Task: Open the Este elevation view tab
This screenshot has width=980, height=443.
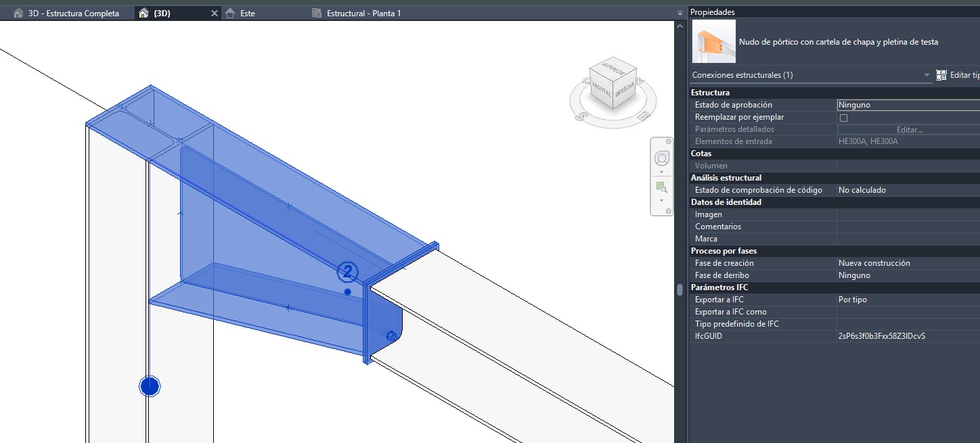Action: pyautogui.click(x=247, y=14)
